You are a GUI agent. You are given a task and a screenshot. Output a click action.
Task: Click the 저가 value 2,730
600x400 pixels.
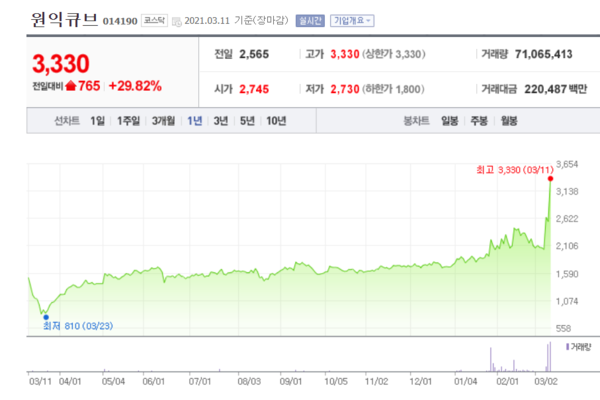click(x=345, y=89)
